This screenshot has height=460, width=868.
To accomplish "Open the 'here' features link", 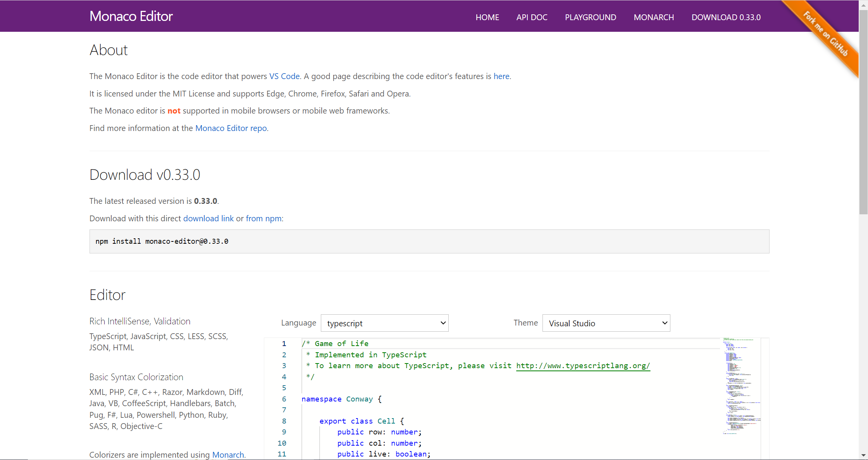I will click(501, 76).
